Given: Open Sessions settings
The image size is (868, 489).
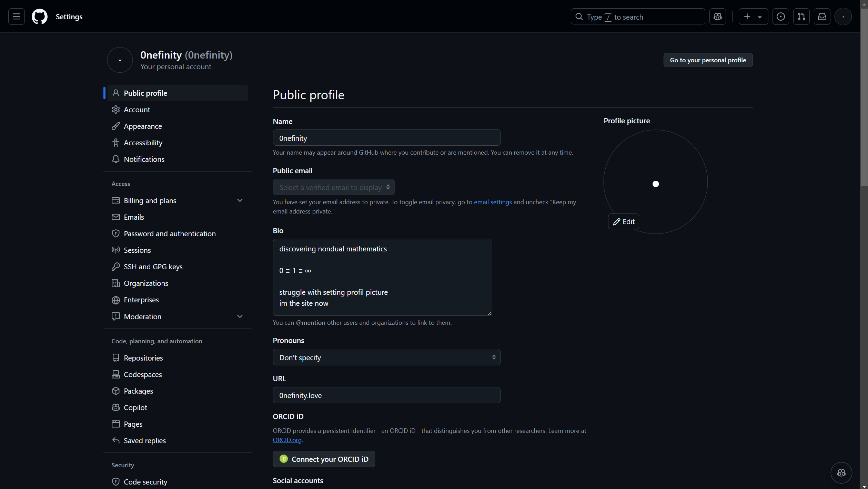Looking at the screenshot, I should (178, 250).
